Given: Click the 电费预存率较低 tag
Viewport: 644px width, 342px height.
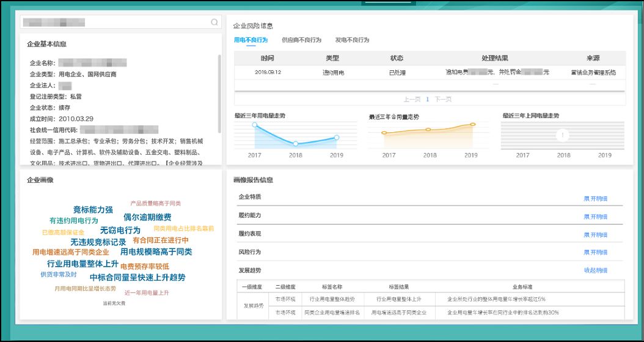Looking at the screenshot, I should (145, 266).
